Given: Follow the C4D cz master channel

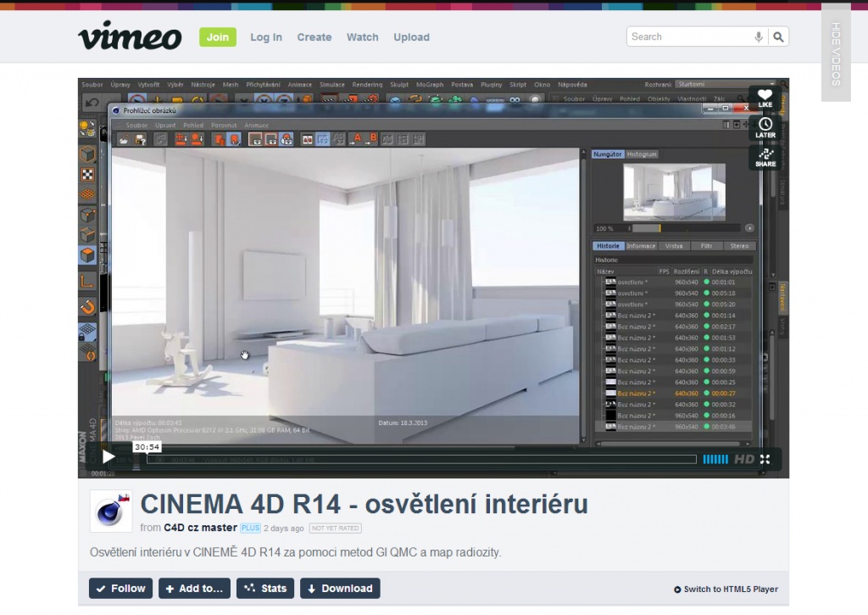Looking at the screenshot, I should 120,589.
